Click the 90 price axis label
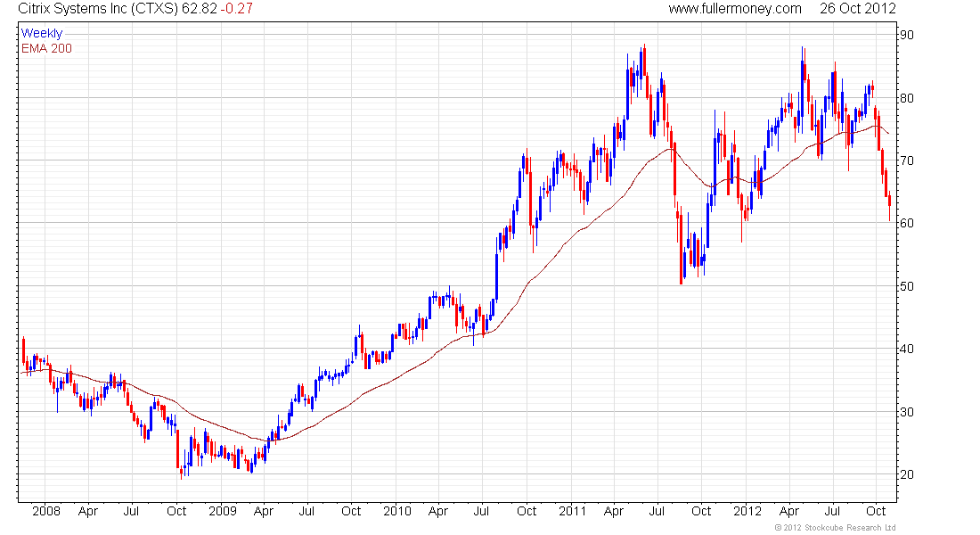 [906, 35]
